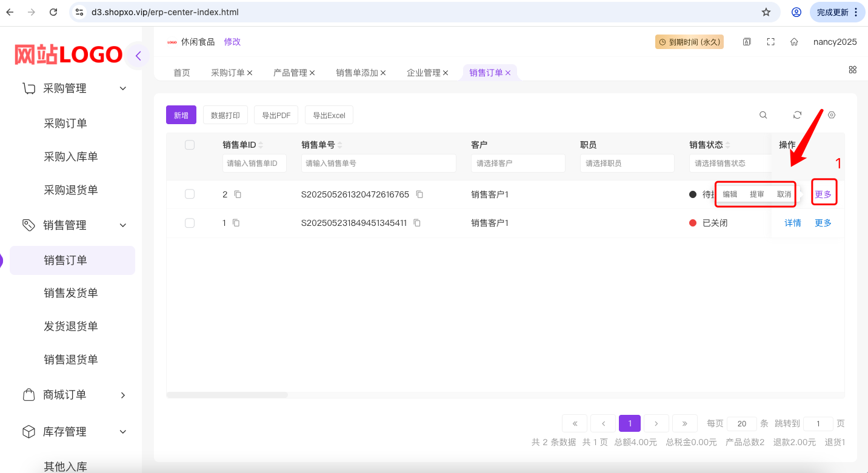
Task: Switch to the 采购订单 tab
Action: [228, 73]
